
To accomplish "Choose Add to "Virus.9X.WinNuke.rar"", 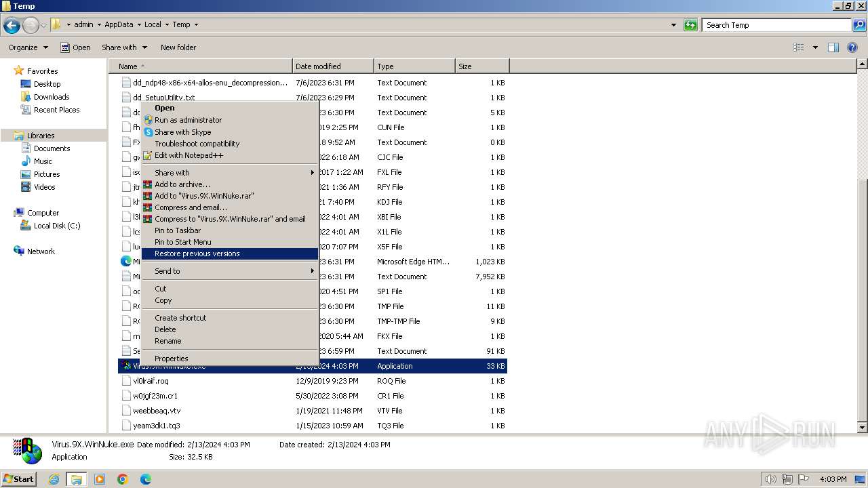I will (x=229, y=196).
